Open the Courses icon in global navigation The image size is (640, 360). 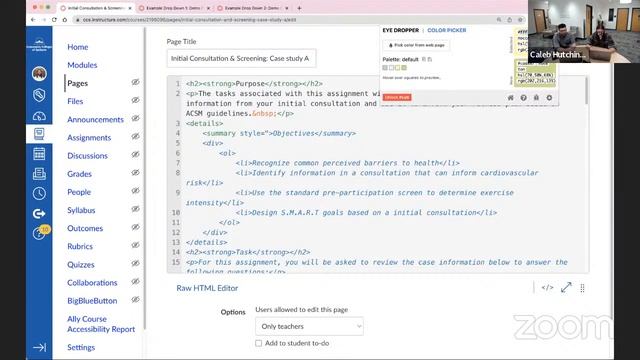pos(39,133)
